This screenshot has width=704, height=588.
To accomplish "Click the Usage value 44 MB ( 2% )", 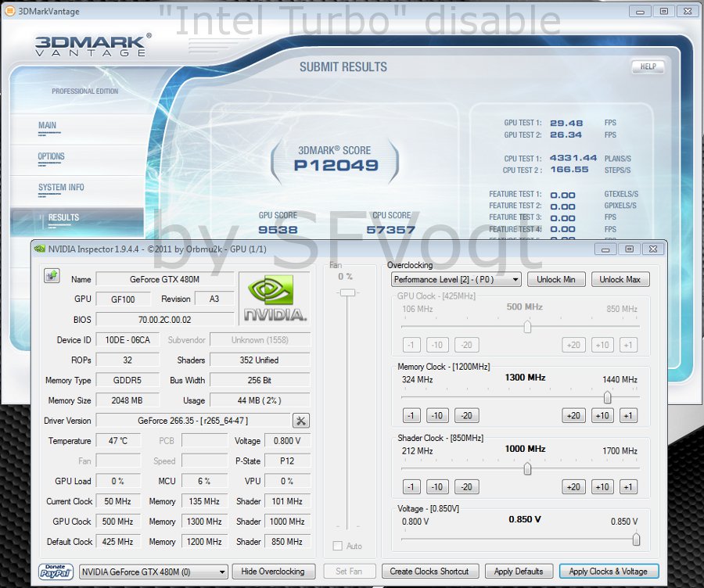I will [x=260, y=400].
